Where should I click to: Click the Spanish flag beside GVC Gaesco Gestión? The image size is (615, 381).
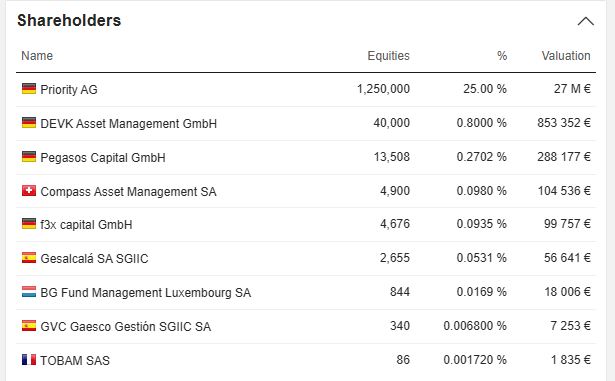[x=29, y=326]
